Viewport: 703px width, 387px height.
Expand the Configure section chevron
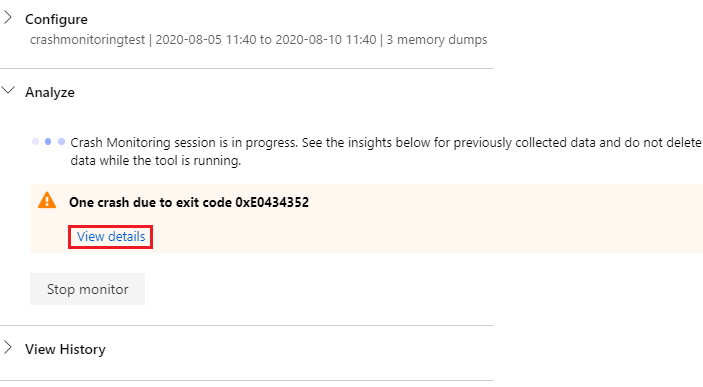coord(8,18)
